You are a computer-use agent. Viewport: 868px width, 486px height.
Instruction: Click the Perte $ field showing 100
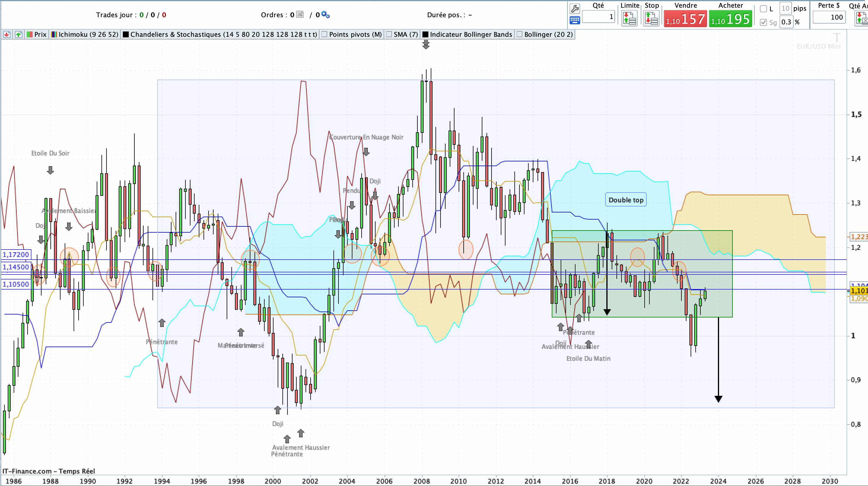(x=829, y=17)
